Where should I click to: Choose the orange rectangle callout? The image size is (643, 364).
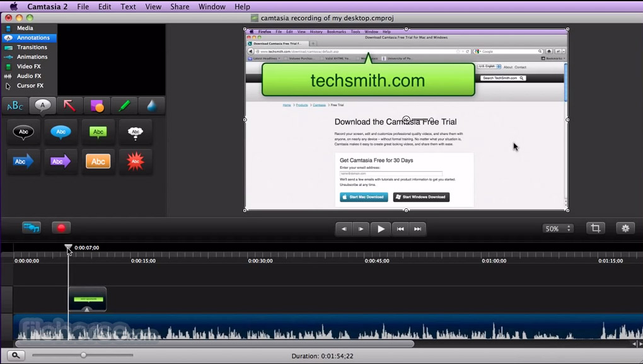(x=98, y=161)
